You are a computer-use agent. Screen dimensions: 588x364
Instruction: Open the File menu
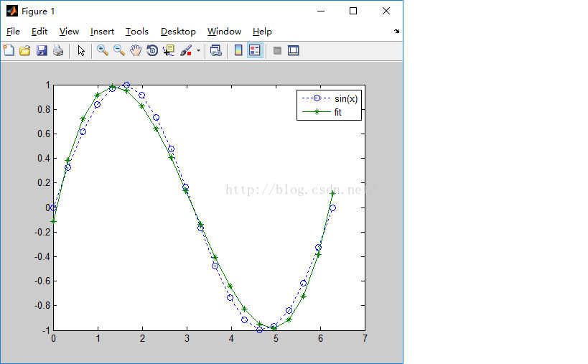click(x=13, y=32)
